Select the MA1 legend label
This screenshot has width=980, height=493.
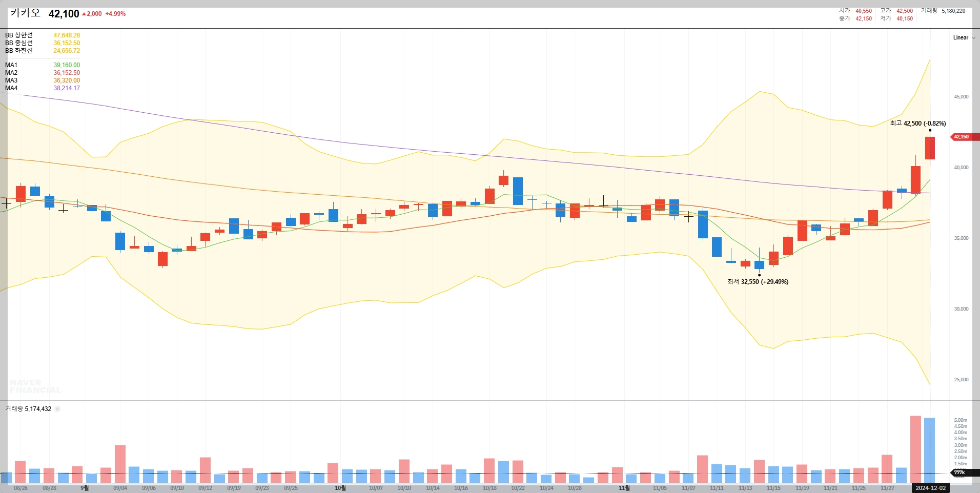pyautogui.click(x=11, y=65)
